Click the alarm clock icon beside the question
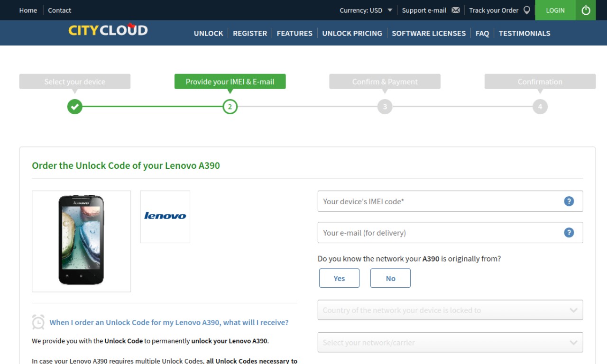Screen dimensions: 607x364 38,322
